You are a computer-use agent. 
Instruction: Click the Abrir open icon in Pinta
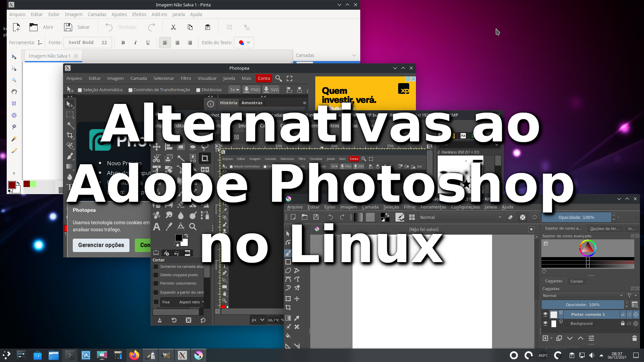(34, 27)
